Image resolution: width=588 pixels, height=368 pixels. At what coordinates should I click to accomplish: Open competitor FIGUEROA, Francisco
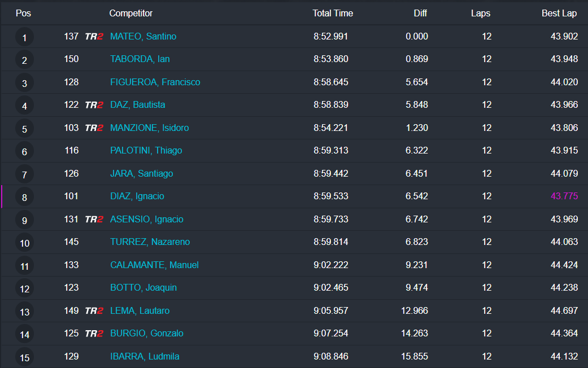(x=155, y=82)
